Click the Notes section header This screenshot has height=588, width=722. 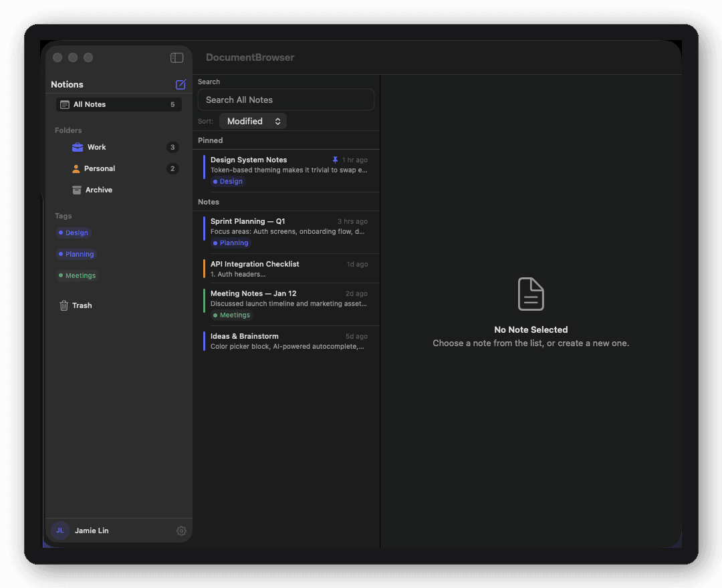pyautogui.click(x=209, y=202)
